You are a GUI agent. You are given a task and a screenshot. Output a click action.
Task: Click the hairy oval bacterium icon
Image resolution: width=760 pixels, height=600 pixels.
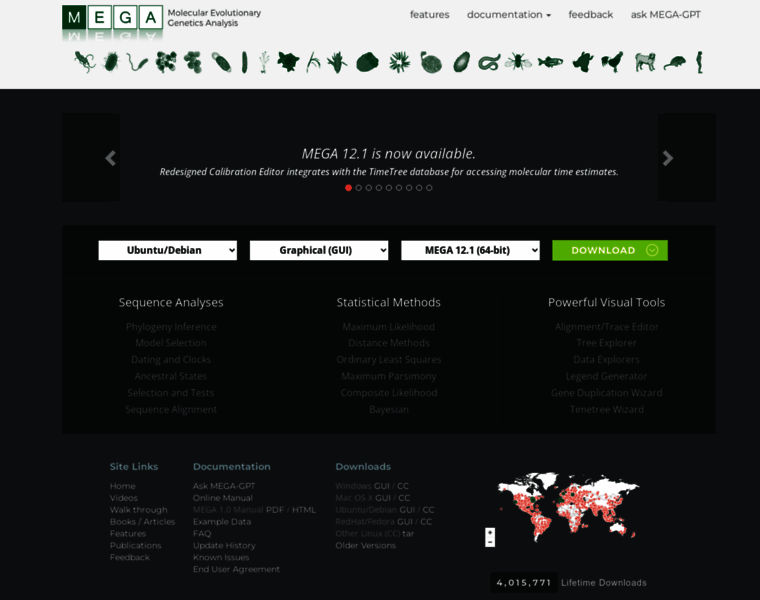click(x=111, y=62)
